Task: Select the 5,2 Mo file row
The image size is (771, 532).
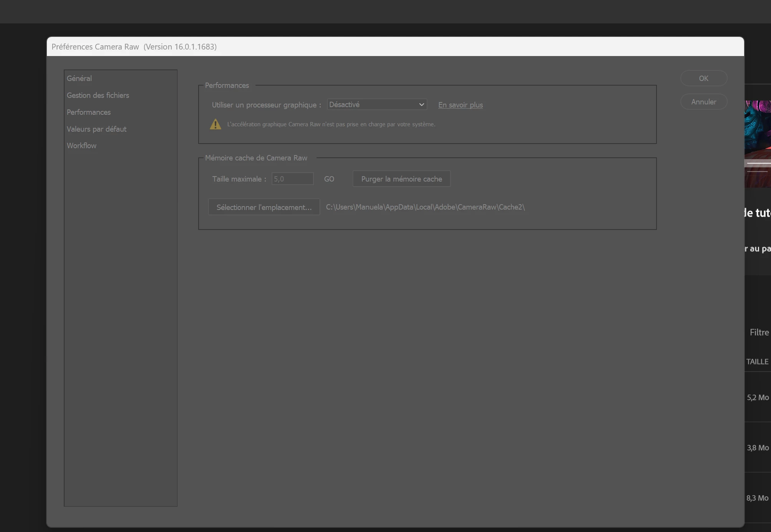Action: 758,398
